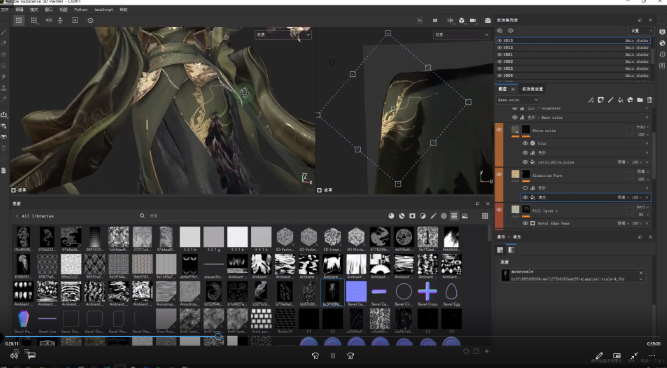Open the Python menu
The image size is (667, 368).
click(x=80, y=9)
